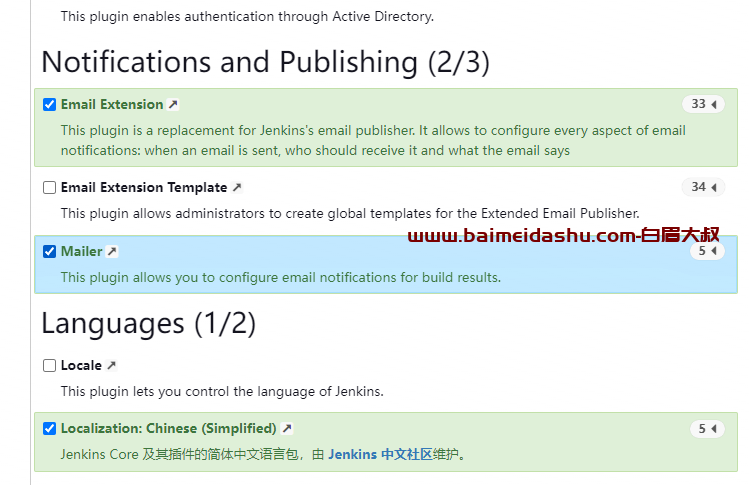Open Email Extension plugin external link icon
The height and width of the screenshot is (485, 749).
pos(173,104)
